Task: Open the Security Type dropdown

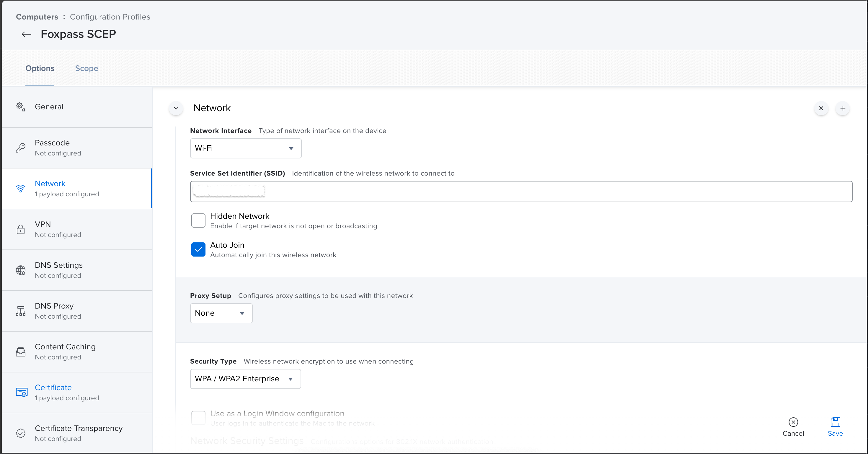Action: pyautogui.click(x=245, y=379)
